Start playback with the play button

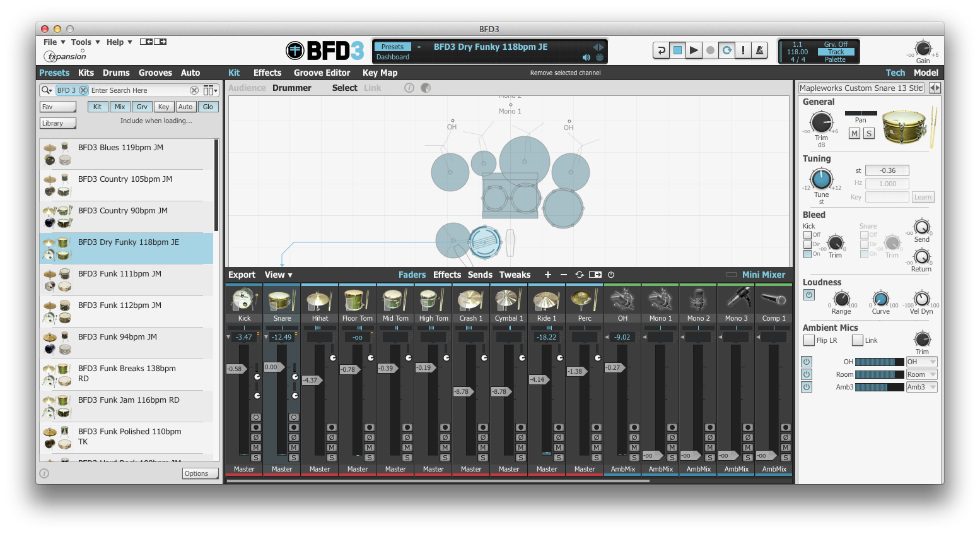694,50
